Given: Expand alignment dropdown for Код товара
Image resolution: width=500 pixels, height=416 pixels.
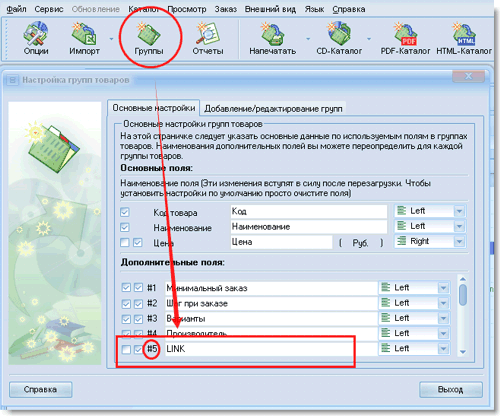Looking at the screenshot, I should tap(459, 211).
